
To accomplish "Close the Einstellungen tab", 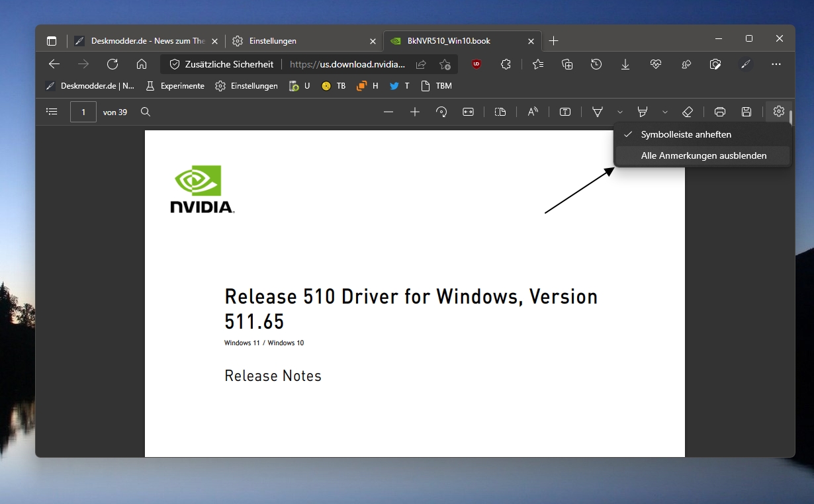I will (x=373, y=40).
